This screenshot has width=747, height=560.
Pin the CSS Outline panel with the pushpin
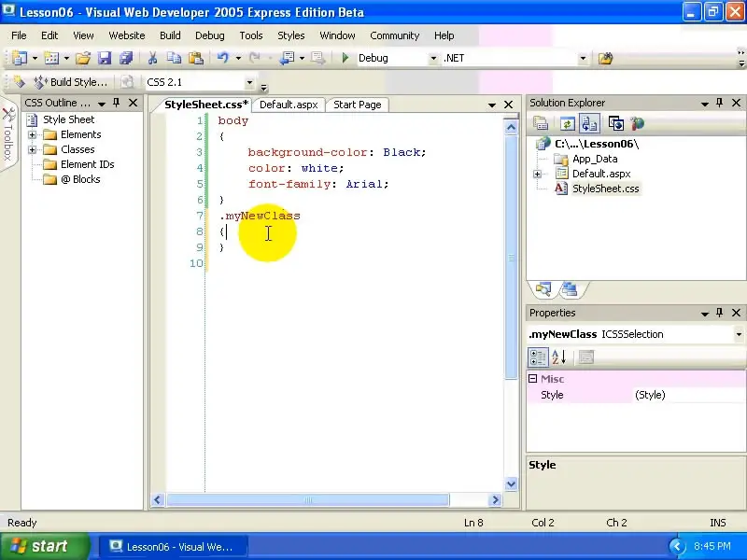(x=116, y=103)
